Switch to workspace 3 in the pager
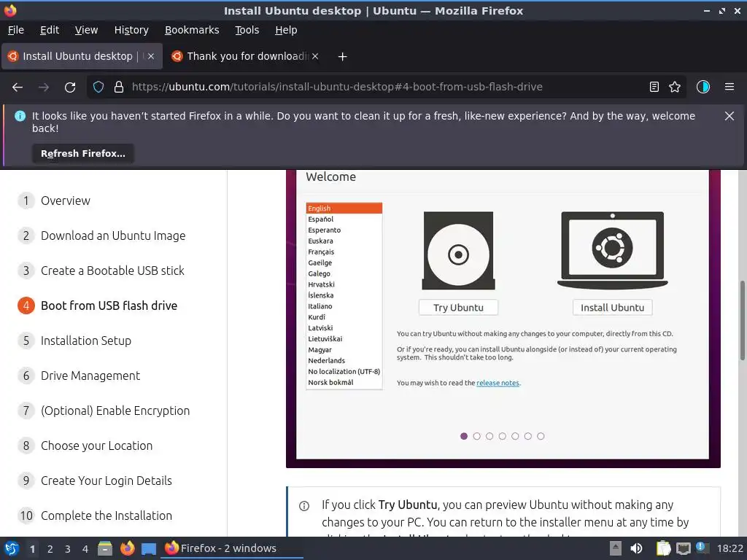This screenshot has width=747, height=560. (x=68, y=549)
